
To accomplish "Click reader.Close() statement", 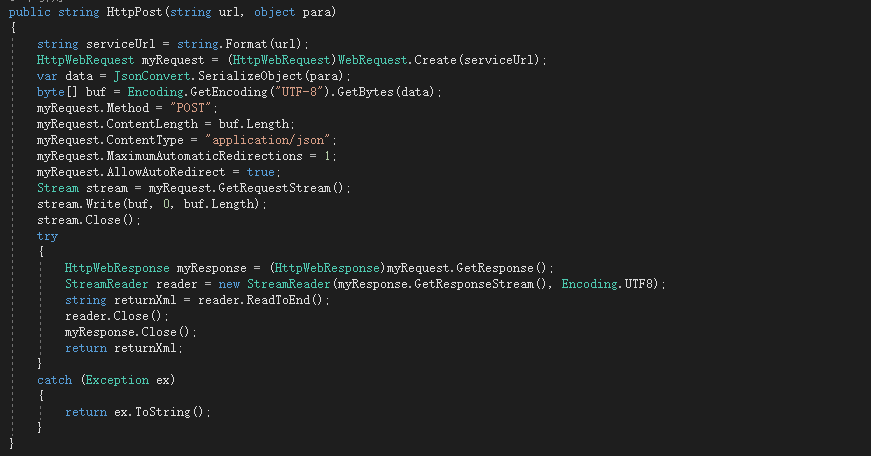I will tap(117, 317).
